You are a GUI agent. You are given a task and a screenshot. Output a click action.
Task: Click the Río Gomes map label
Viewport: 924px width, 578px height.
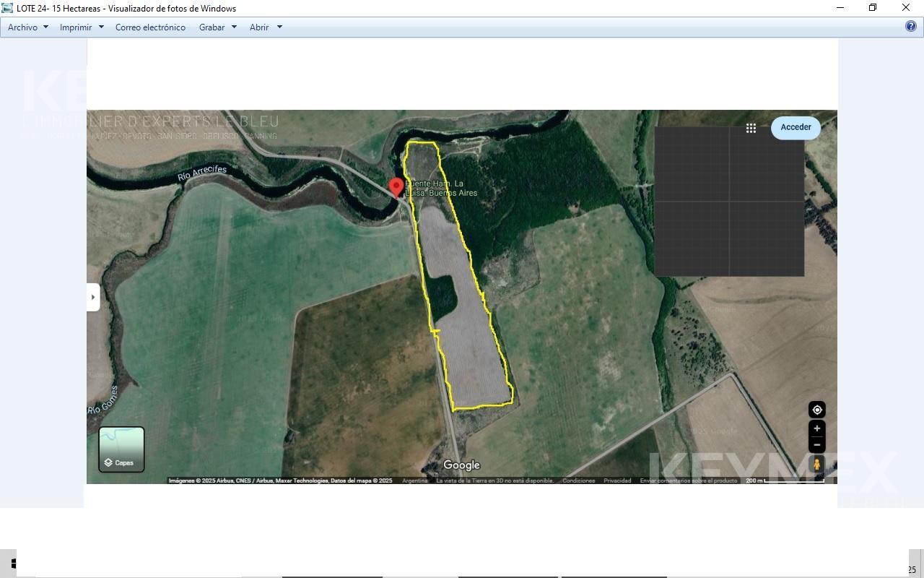[103, 400]
